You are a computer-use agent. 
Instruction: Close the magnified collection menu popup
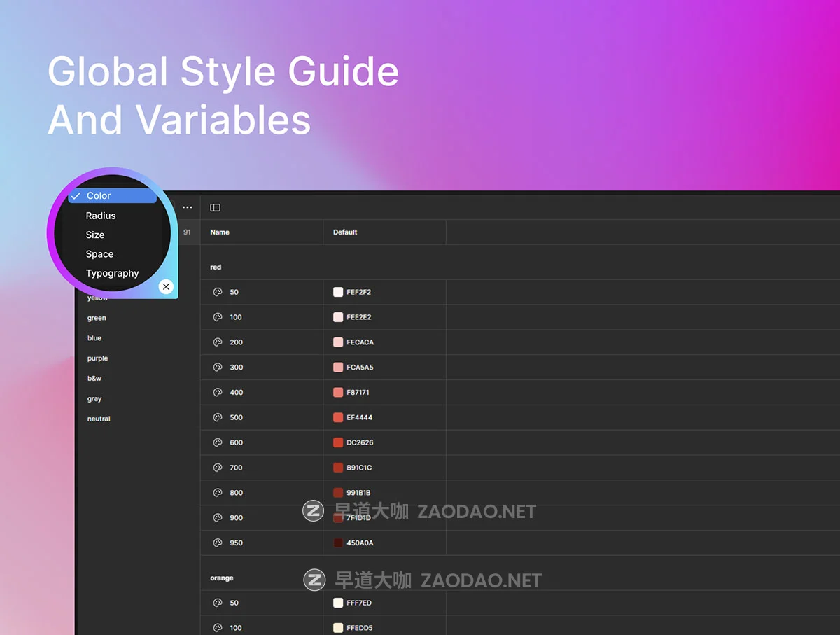[166, 286]
